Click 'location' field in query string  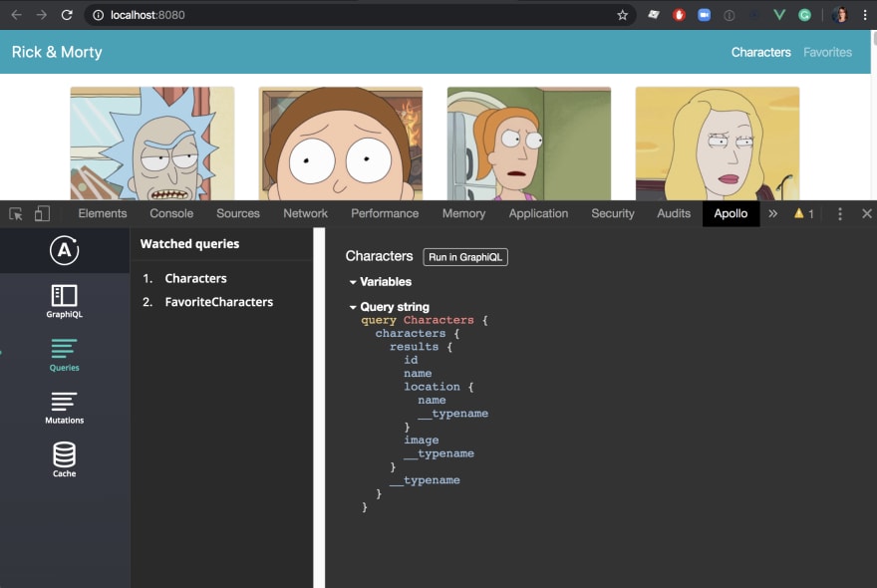pyautogui.click(x=432, y=387)
